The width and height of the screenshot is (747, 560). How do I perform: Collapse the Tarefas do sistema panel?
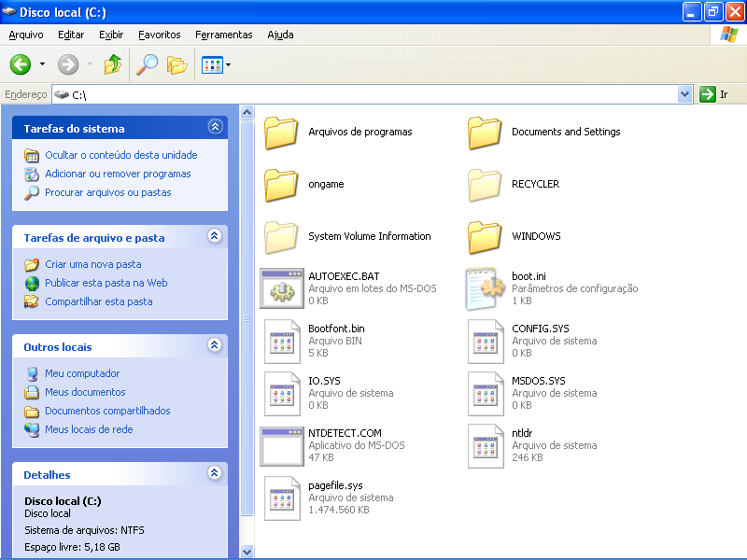point(216,128)
